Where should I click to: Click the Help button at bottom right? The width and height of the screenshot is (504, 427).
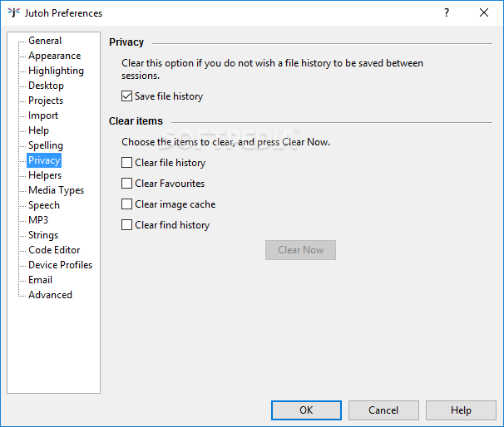click(x=461, y=410)
